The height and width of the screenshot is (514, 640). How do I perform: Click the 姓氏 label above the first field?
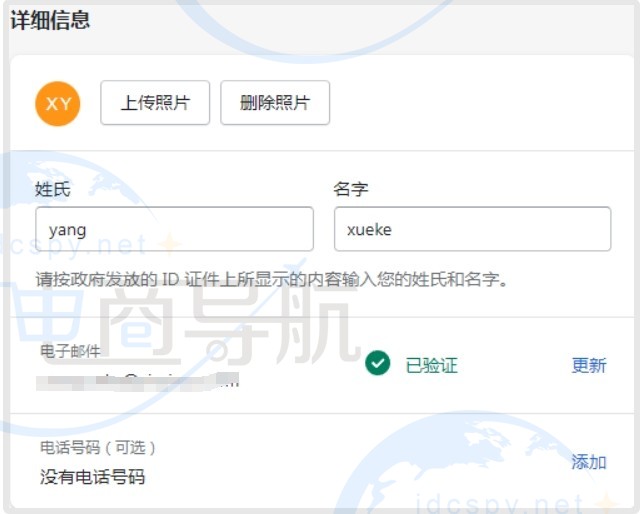pyautogui.click(x=52, y=189)
